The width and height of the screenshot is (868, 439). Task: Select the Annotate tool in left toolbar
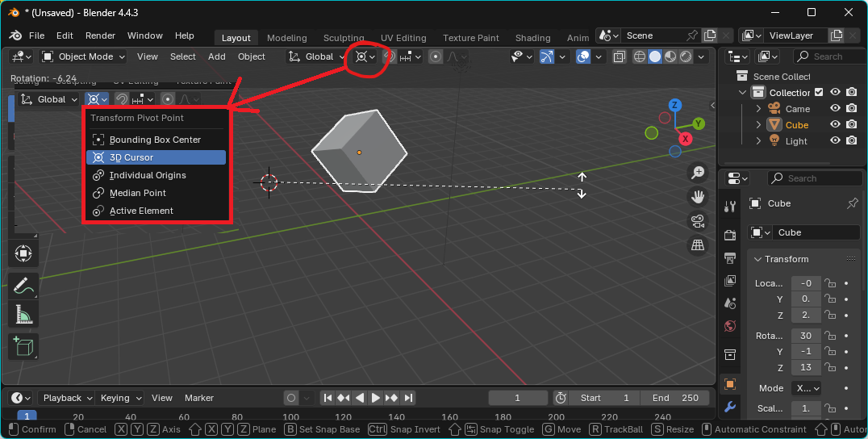pyautogui.click(x=23, y=286)
